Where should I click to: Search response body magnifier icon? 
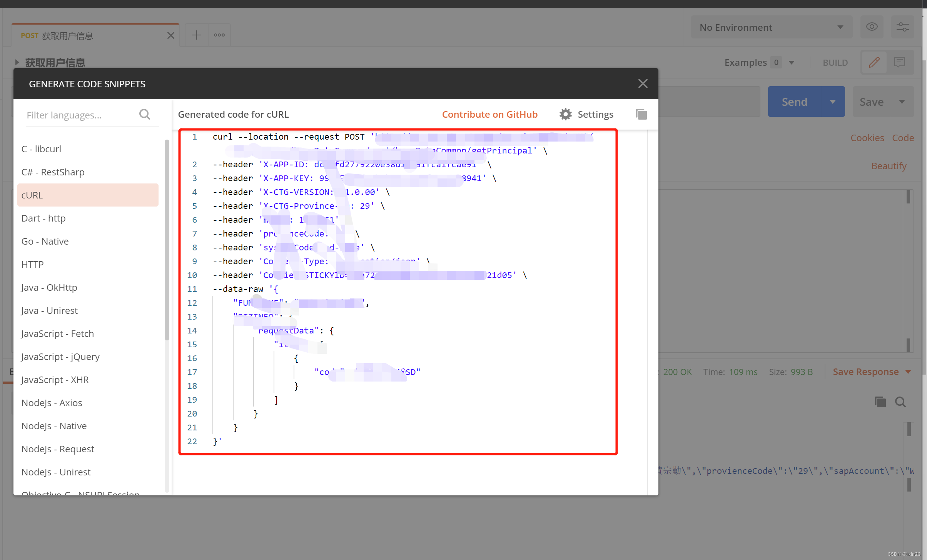pos(900,402)
